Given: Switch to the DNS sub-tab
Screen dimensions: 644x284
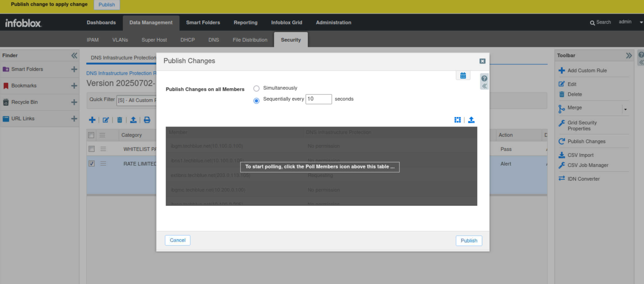Looking at the screenshot, I should pyautogui.click(x=214, y=40).
